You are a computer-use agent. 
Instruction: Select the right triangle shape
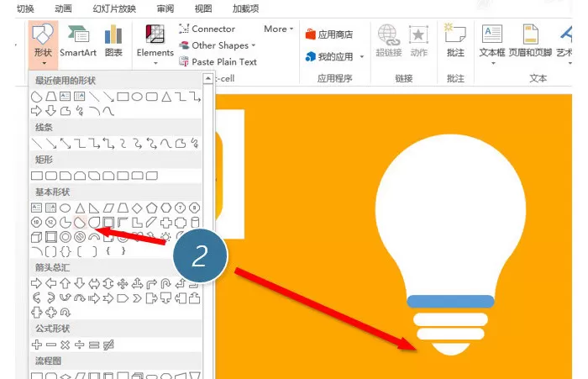click(x=94, y=208)
